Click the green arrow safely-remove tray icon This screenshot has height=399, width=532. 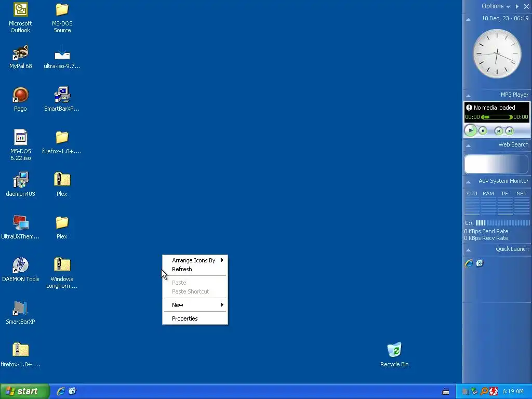point(475,391)
